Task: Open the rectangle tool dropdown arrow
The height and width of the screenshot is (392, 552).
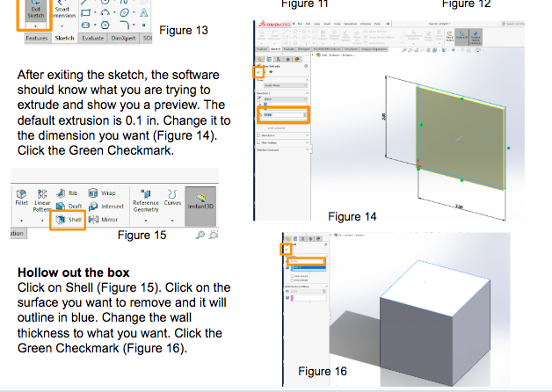Action: click(x=95, y=13)
